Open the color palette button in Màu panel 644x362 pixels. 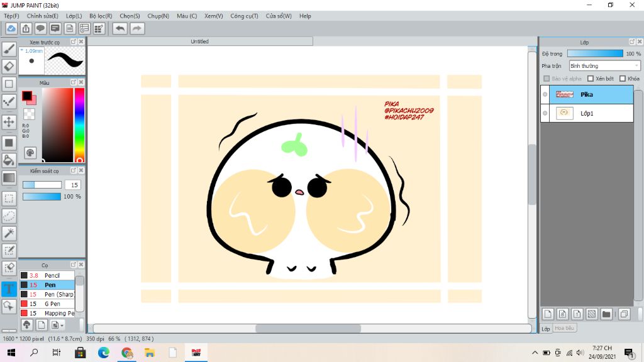coord(30,153)
